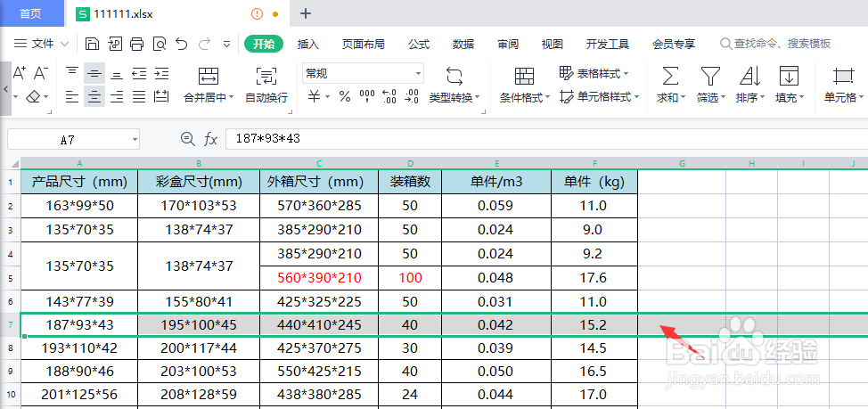Click the Sum (求和) sigma icon

671,75
